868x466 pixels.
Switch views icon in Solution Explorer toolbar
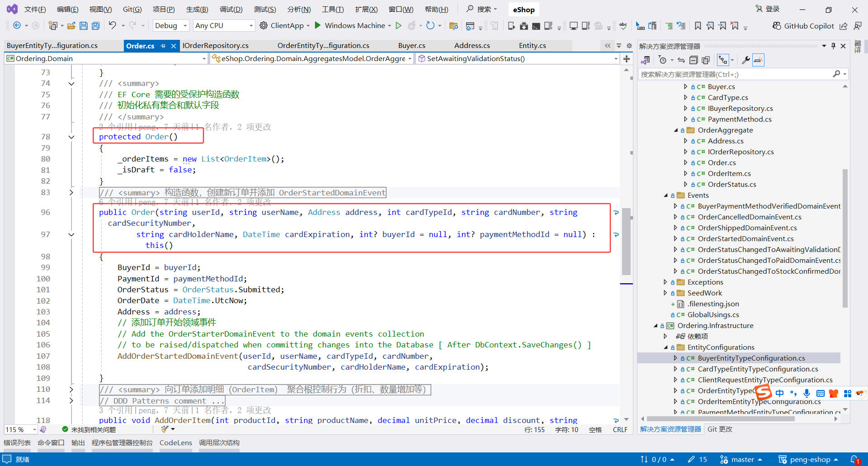(646, 60)
